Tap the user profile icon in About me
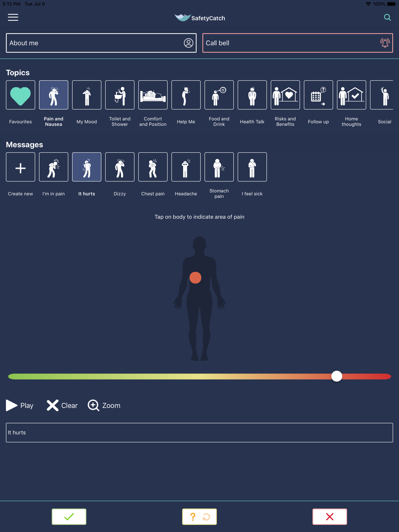Screen dimensions: 399x532 pos(188,43)
